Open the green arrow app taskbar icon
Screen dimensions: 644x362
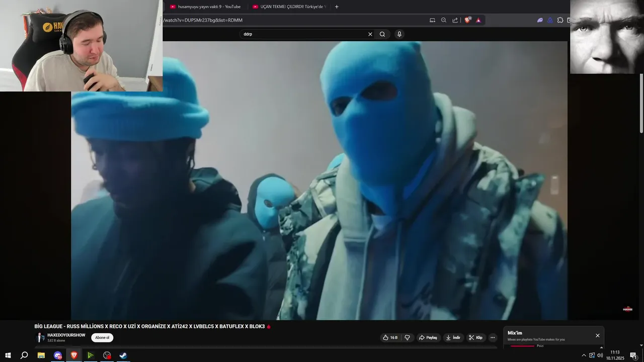click(91, 355)
